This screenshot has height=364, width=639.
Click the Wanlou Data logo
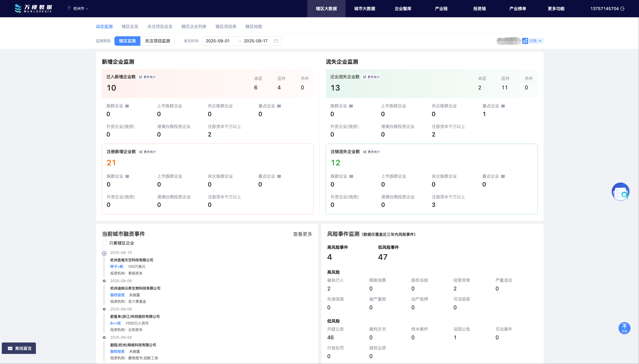pyautogui.click(x=33, y=9)
